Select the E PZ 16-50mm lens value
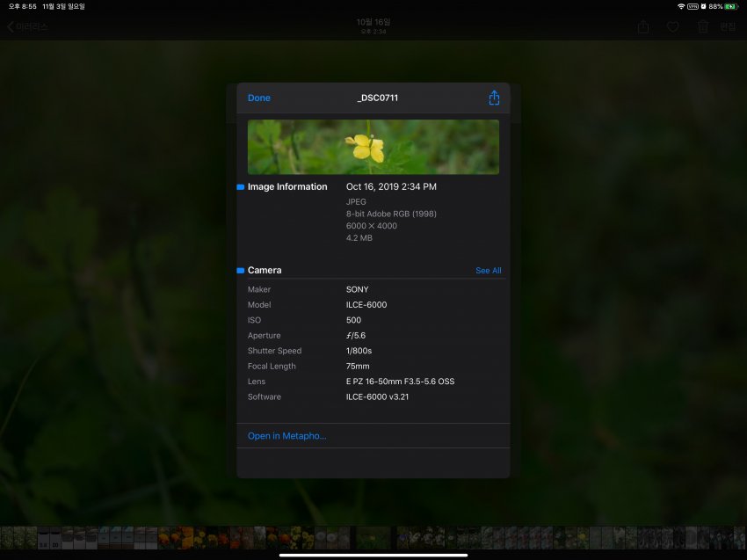The height and width of the screenshot is (560, 747). pyautogui.click(x=400, y=382)
